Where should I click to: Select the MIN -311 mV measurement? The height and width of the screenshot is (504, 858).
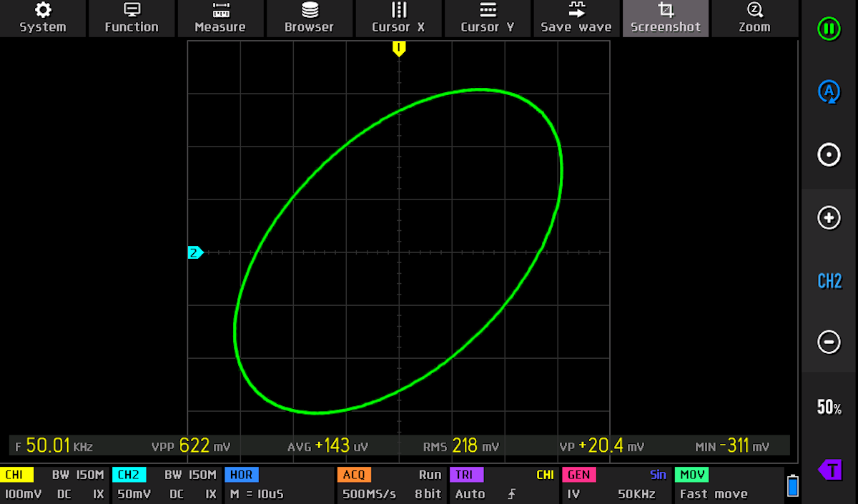point(732,446)
